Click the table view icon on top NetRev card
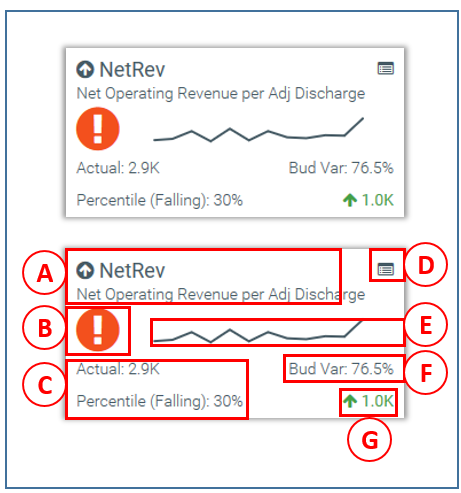The height and width of the screenshot is (493, 461). (x=386, y=68)
